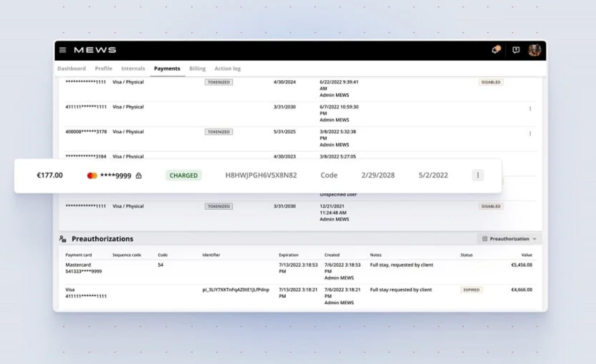Open the help and feedback icon
The height and width of the screenshot is (364, 596).
pos(515,50)
